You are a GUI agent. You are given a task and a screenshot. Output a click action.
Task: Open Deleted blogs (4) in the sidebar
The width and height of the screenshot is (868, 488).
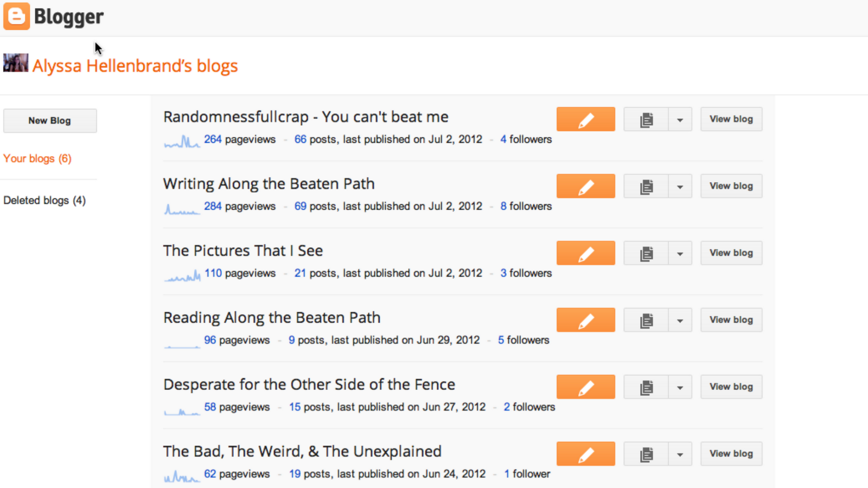(44, 200)
